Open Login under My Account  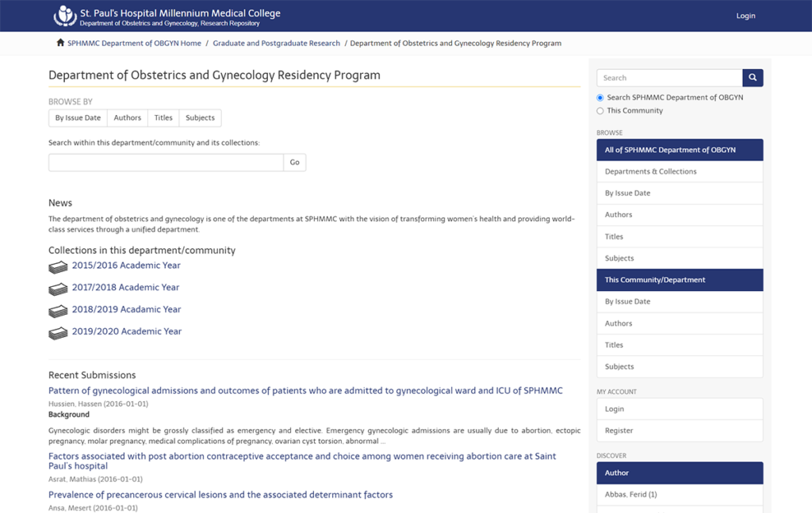click(x=680, y=409)
